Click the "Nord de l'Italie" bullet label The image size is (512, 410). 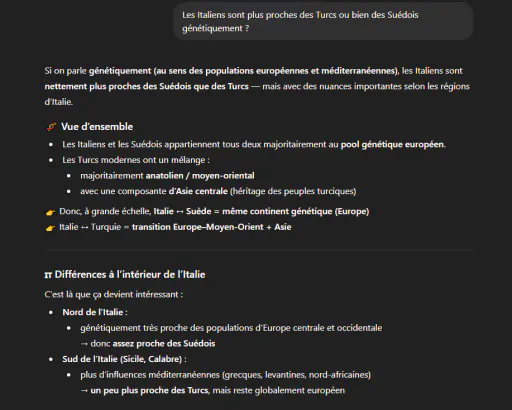click(x=93, y=312)
